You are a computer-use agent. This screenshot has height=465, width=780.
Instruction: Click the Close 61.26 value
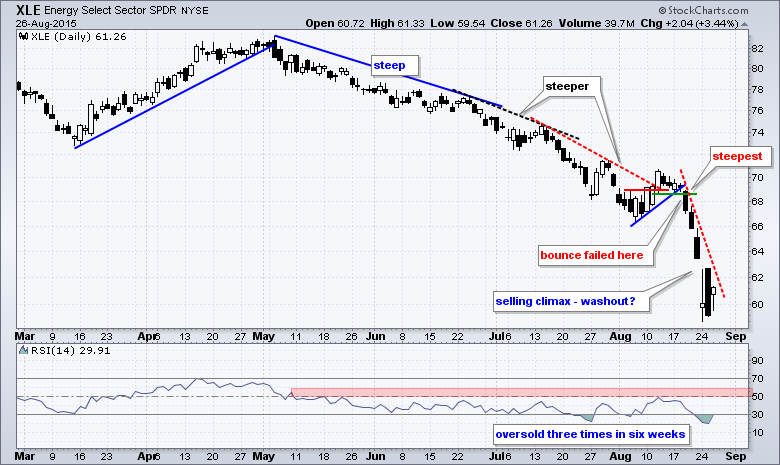521,23
